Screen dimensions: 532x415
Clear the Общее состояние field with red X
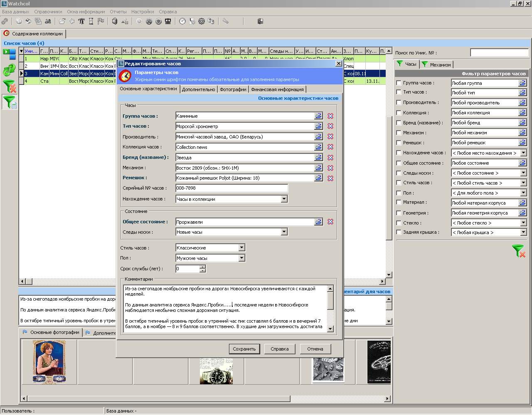point(330,222)
